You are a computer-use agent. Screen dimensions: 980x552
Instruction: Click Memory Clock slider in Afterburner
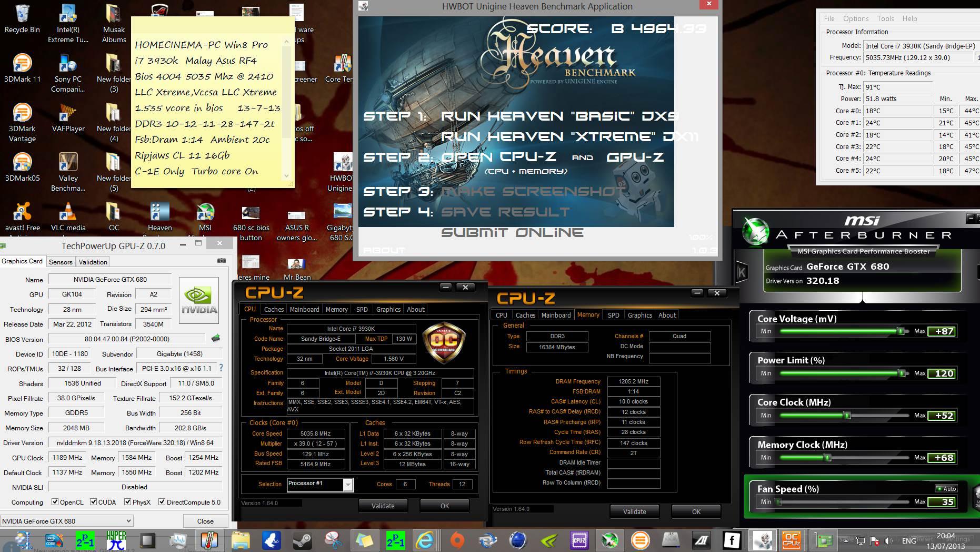pos(844,458)
